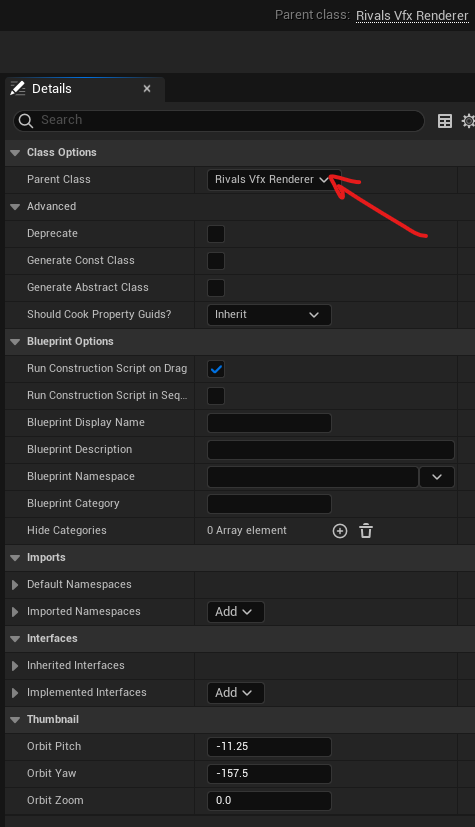Collapse the Blueprint Options section
The width and height of the screenshot is (475, 827).
[x=15, y=342]
